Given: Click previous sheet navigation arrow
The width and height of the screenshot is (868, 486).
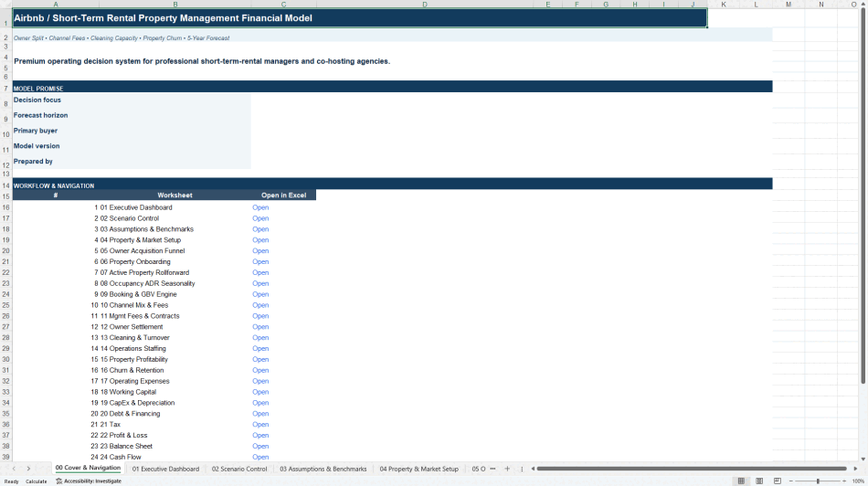Looking at the screenshot, I should pyautogui.click(x=14, y=469).
